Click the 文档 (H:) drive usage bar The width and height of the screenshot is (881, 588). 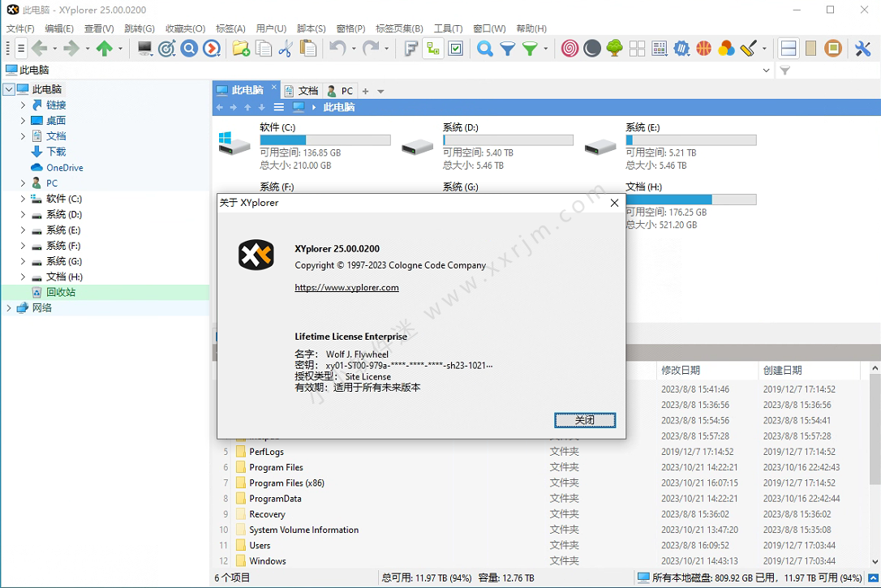pyautogui.click(x=691, y=200)
